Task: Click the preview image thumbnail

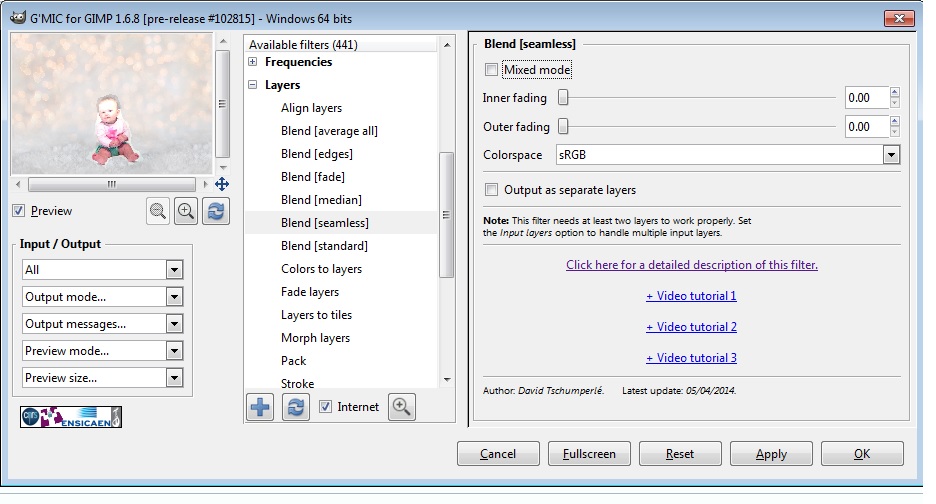Action: point(112,104)
